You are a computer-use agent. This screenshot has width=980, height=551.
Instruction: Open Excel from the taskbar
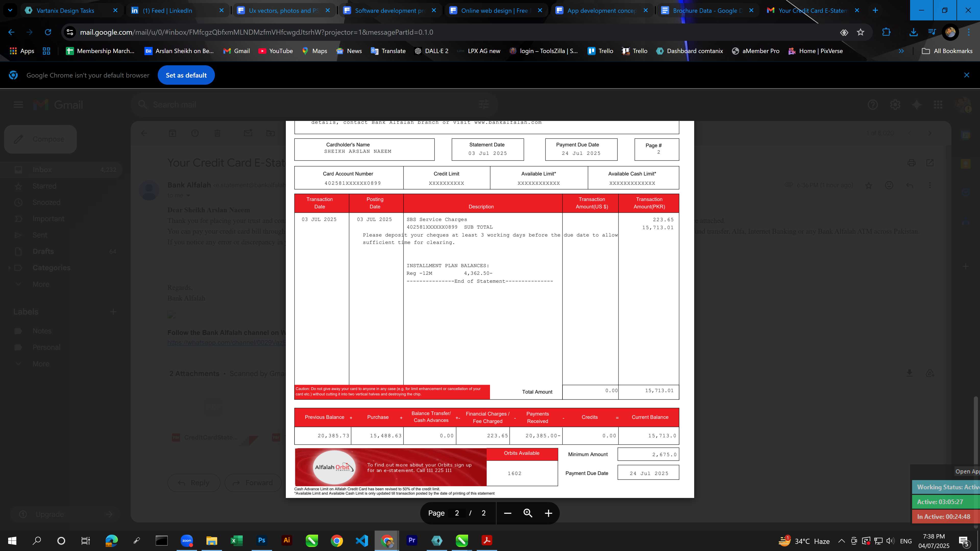point(236,540)
